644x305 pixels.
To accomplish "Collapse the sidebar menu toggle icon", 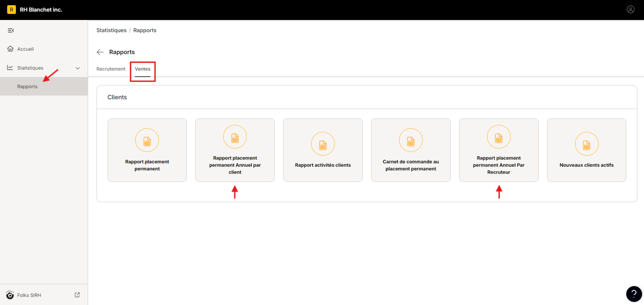I will pyautogui.click(x=11, y=30).
